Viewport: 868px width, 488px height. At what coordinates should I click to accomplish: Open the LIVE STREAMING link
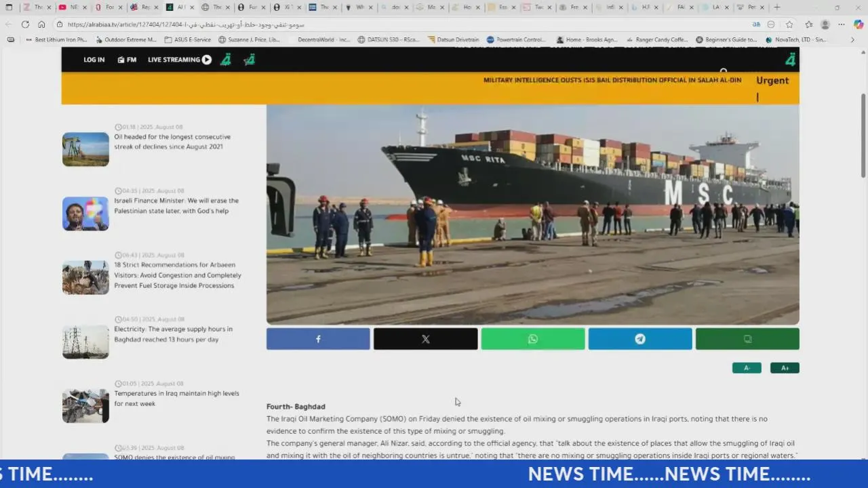click(180, 60)
